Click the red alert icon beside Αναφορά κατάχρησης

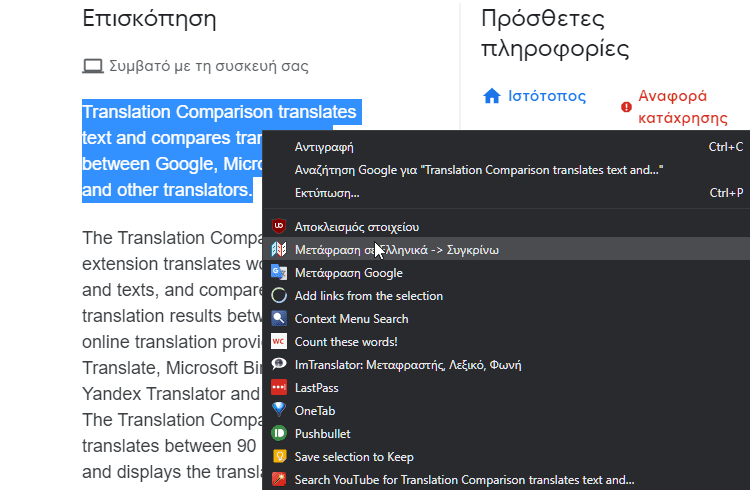(x=626, y=107)
